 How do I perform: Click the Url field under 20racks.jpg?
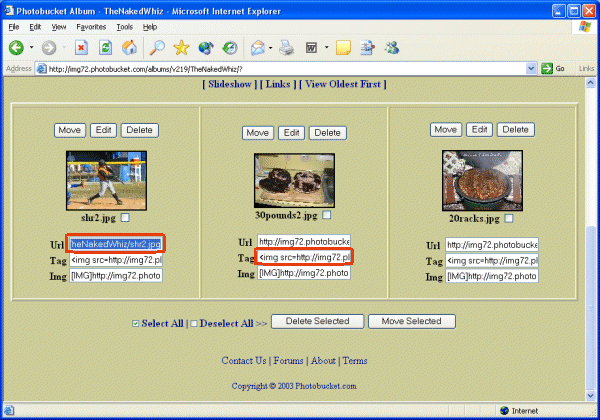point(492,245)
